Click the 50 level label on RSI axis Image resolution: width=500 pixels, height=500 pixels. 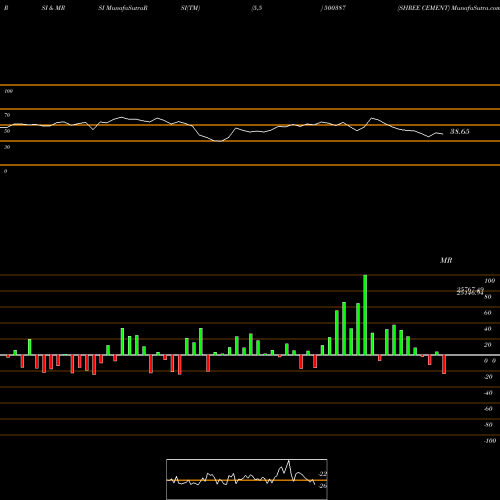pyautogui.click(x=7, y=131)
